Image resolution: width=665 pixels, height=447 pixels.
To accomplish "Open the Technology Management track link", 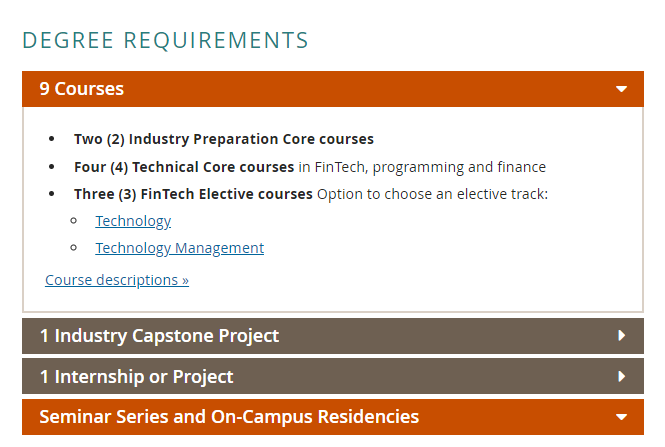I will click(x=179, y=248).
